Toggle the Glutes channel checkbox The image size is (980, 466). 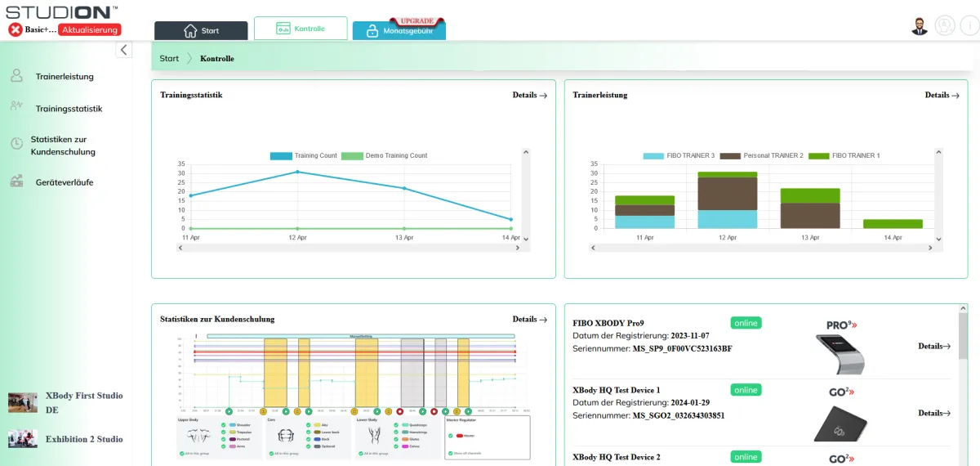(395, 439)
